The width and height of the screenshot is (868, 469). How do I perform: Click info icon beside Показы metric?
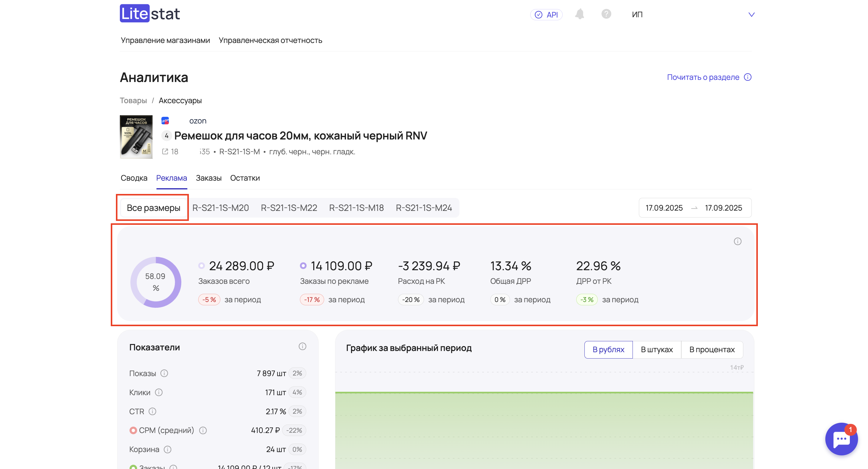tap(164, 373)
